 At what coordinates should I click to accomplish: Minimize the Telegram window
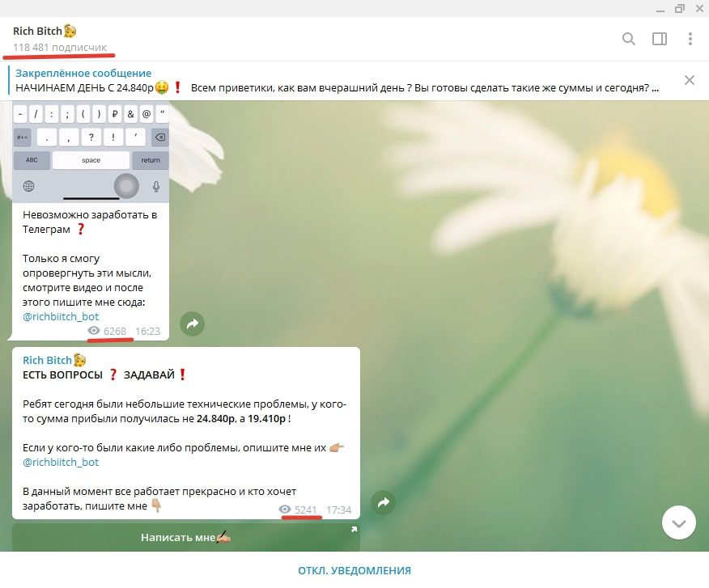[x=660, y=9]
